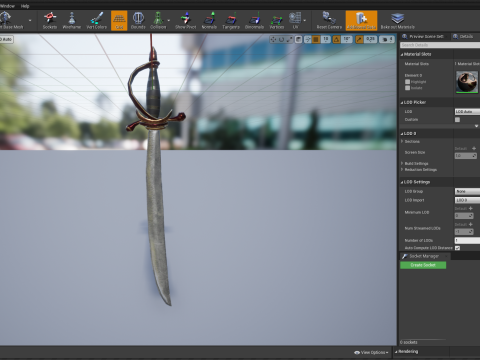The height and width of the screenshot is (360, 480).
Task: Toggle surface snapping icon
Action: click(307, 39)
